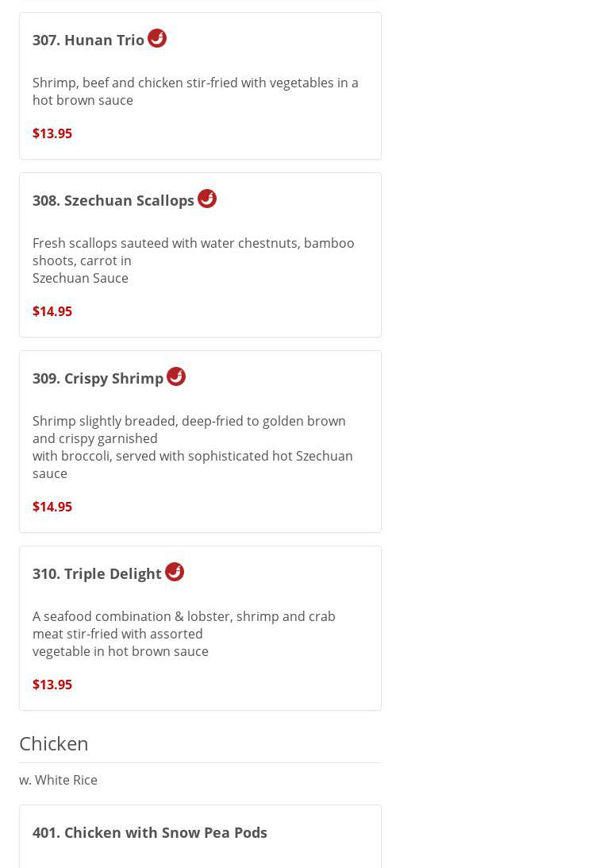Click the $13.95 price for Triple Delight
This screenshot has height=868, width=611.
(52, 685)
